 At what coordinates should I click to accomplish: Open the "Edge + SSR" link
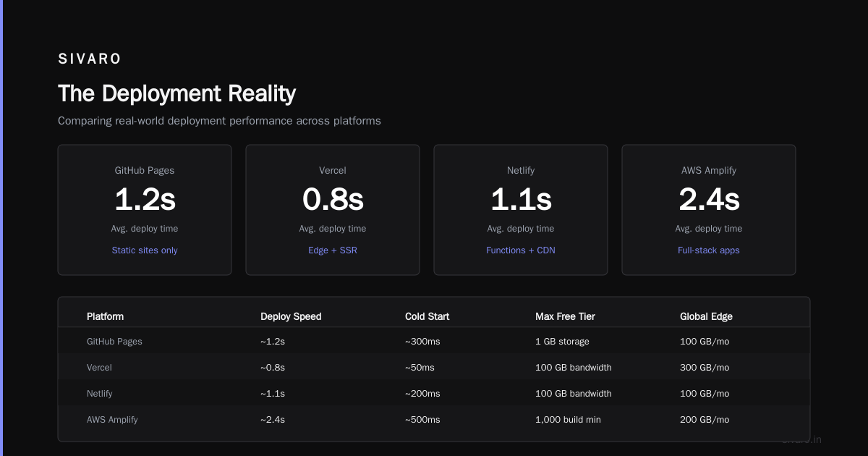(333, 250)
